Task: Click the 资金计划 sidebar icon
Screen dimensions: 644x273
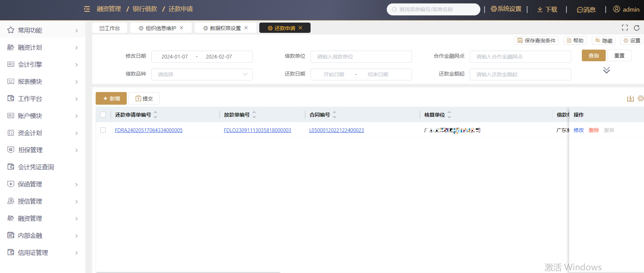Action: click(11, 133)
